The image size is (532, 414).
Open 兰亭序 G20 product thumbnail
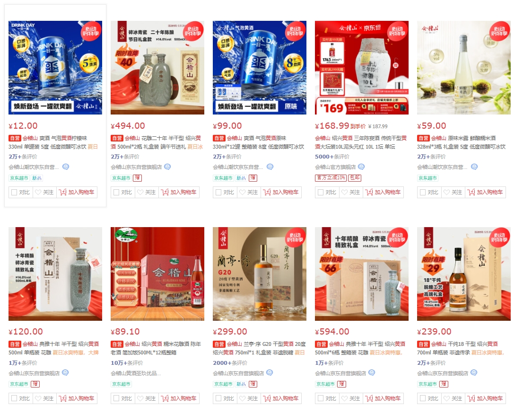(x=260, y=274)
